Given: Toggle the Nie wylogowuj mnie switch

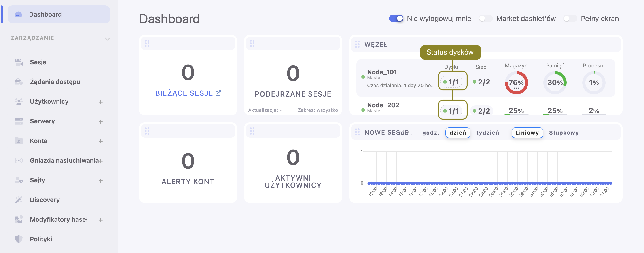Looking at the screenshot, I should [x=396, y=19].
